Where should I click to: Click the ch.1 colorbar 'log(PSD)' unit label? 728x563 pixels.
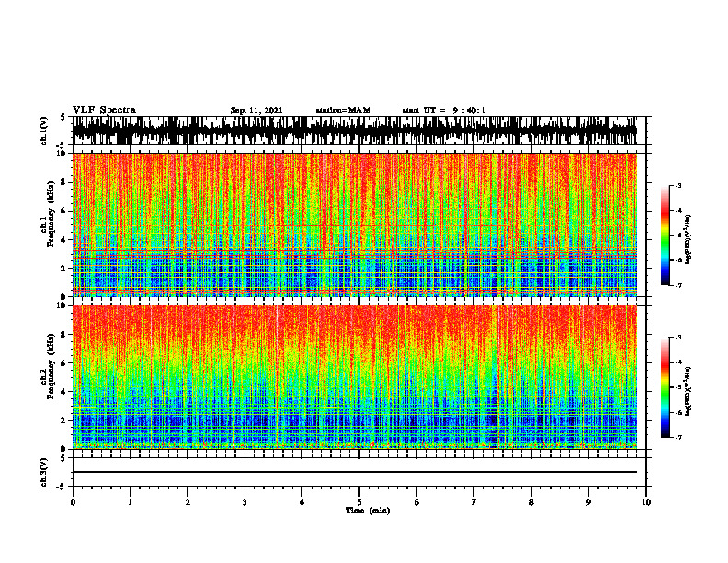coord(688,240)
